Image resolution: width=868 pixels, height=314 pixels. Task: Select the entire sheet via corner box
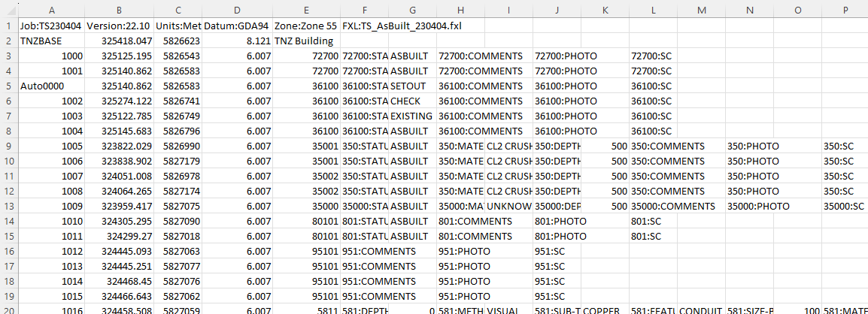[8, 8]
